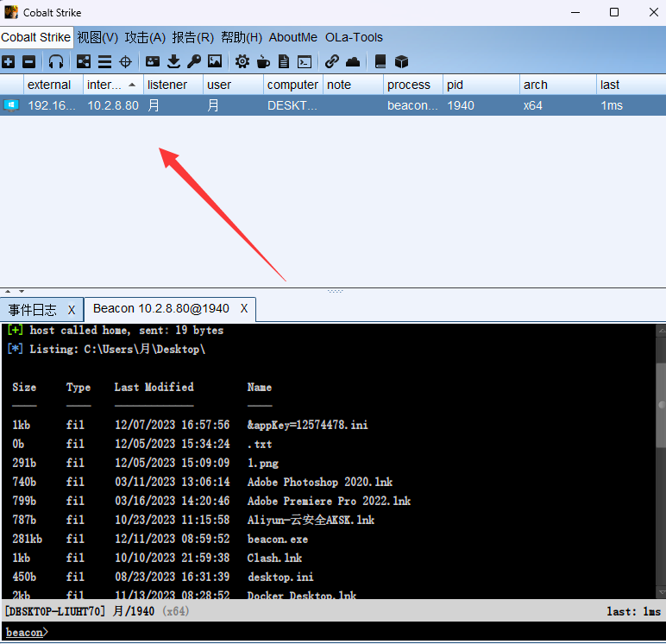Click the coffee cup icon in the toolbar
Screen dimensions: 666x644
pos(263,61)
